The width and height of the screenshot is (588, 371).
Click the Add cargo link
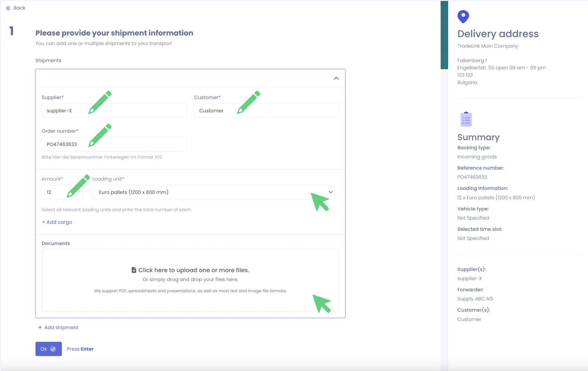[57, 222]
